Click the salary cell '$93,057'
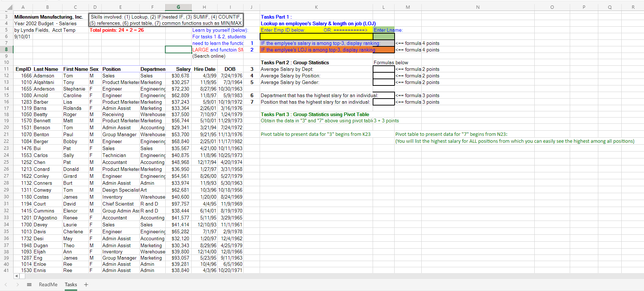 tap(178, 258)
